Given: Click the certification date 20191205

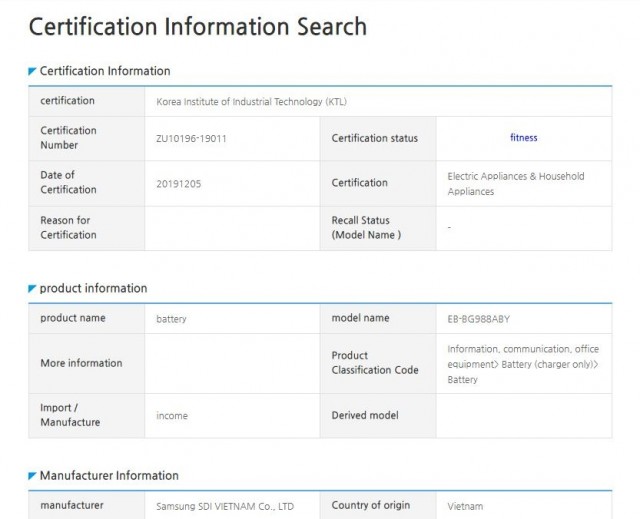Looking at the screenshot, I should pos(179,183).
